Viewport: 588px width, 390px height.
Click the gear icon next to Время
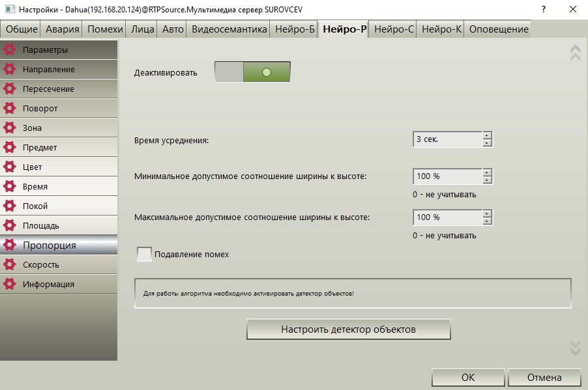point(9,186)
